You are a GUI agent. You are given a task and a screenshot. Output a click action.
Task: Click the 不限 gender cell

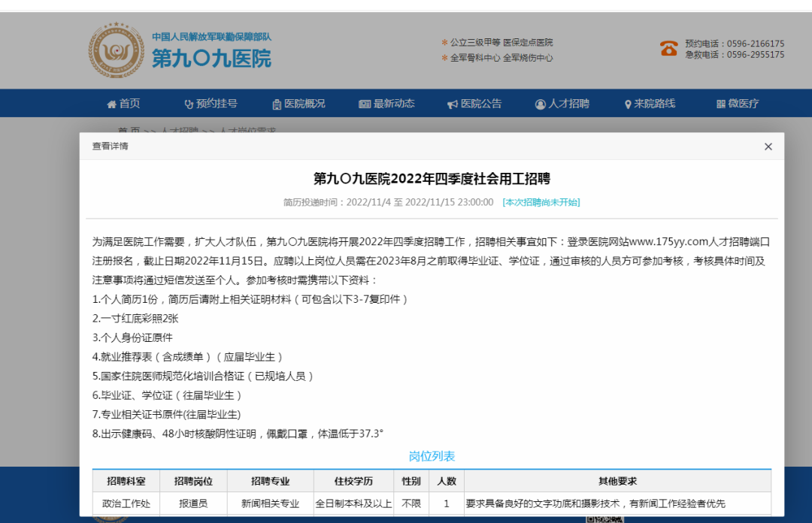tap(411, 503)
